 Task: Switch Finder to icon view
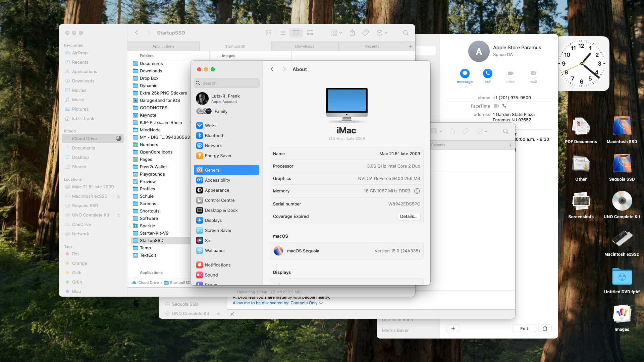(268, 33)
